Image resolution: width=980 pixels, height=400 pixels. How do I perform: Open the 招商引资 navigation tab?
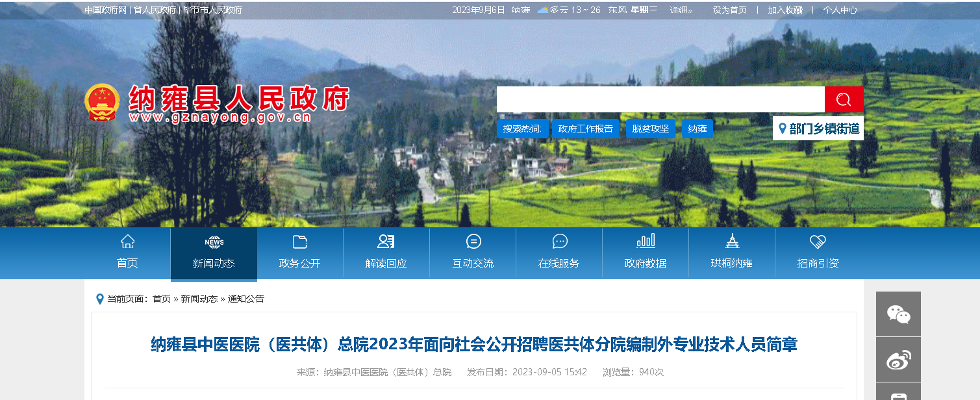(x=818, y=253)
